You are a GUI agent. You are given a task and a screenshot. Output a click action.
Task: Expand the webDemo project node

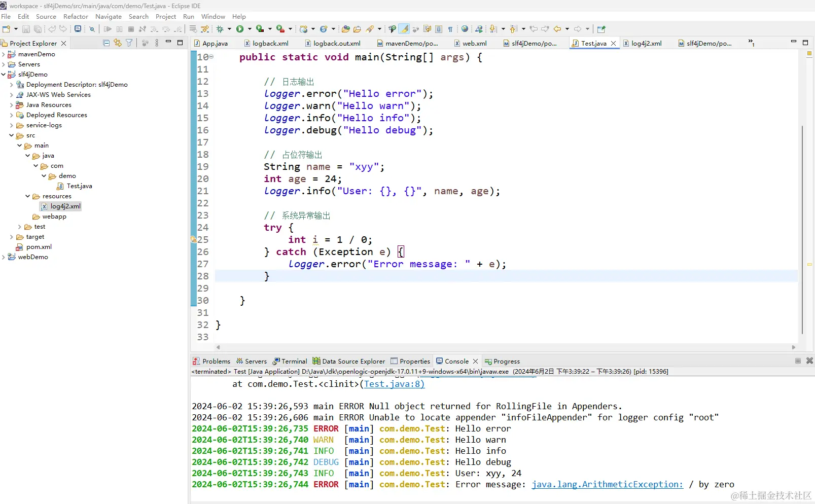4,257
